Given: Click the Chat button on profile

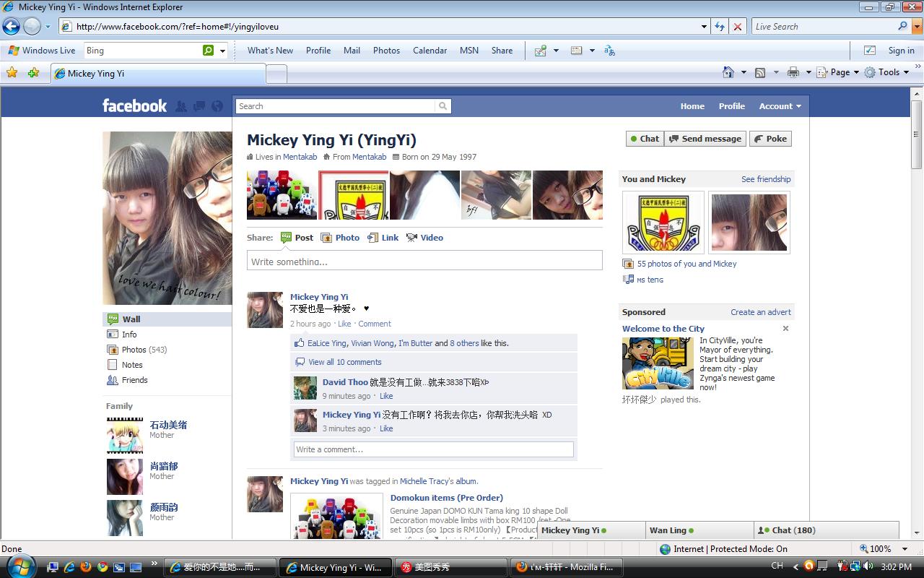Looking at the screenshot, I should [644, 139].
